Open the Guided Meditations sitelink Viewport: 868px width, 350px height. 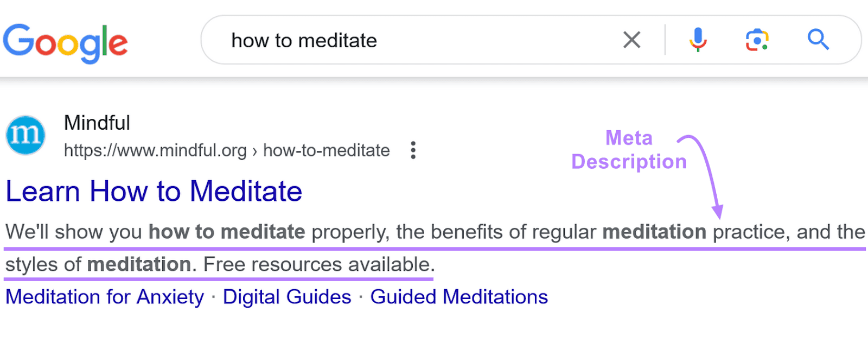click(458, 297)
